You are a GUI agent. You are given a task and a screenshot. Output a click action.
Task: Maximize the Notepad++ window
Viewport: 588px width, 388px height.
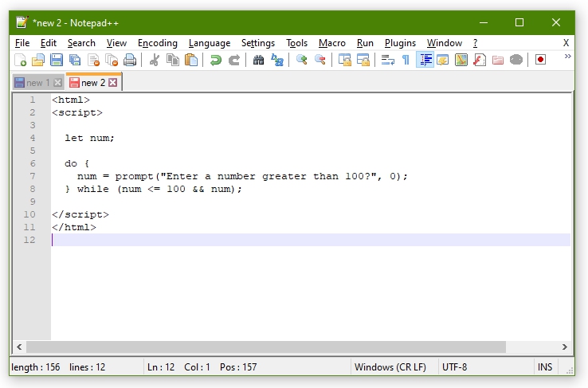pyautogui.click(x=519, y=23)
